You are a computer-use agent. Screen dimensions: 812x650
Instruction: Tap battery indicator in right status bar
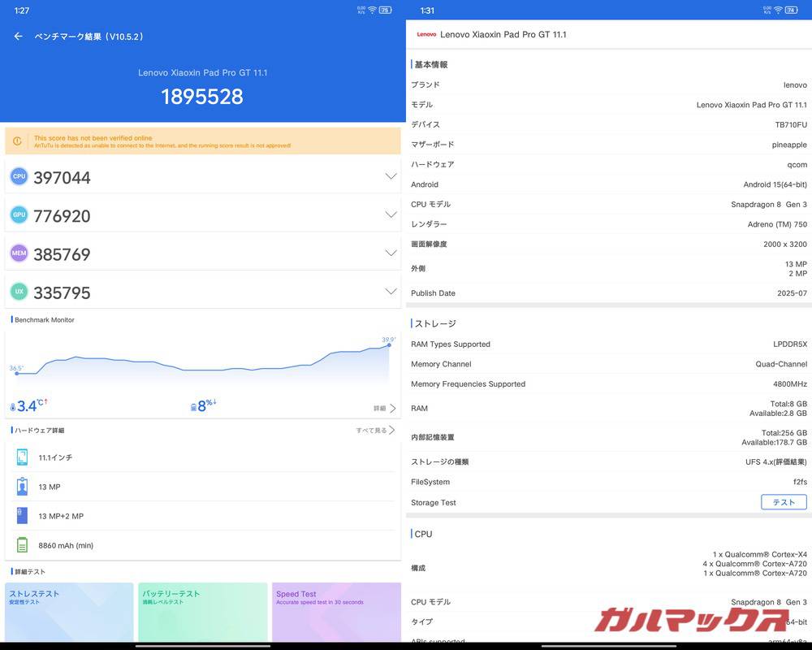[791, 10]
